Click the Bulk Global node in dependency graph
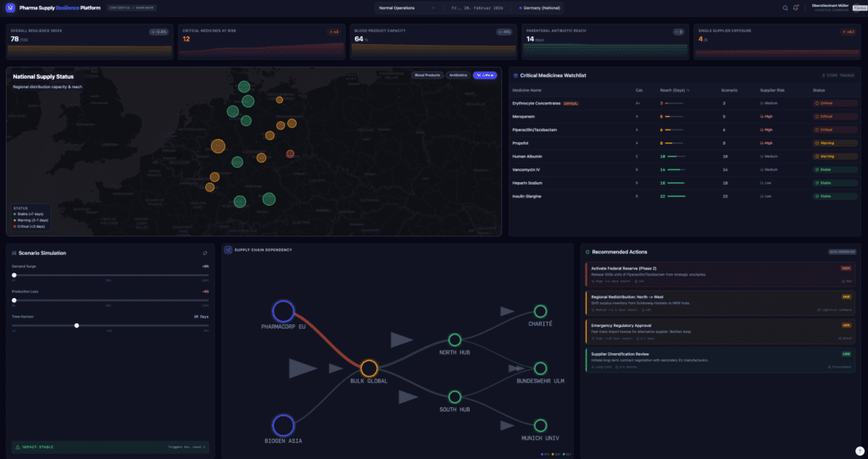The width and height of the screenshot is (868, 459). click(369, 368)
